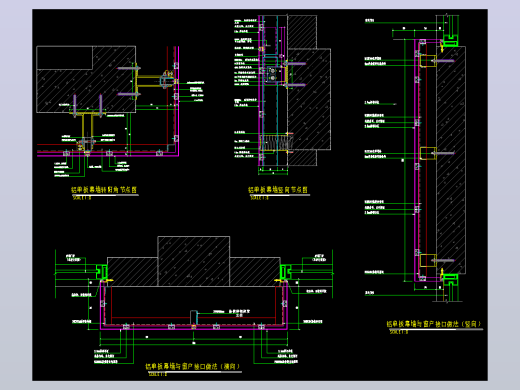Click the SCALE label under the 竖向 window title
Screen dimensions: 520x390
point(399,332)
